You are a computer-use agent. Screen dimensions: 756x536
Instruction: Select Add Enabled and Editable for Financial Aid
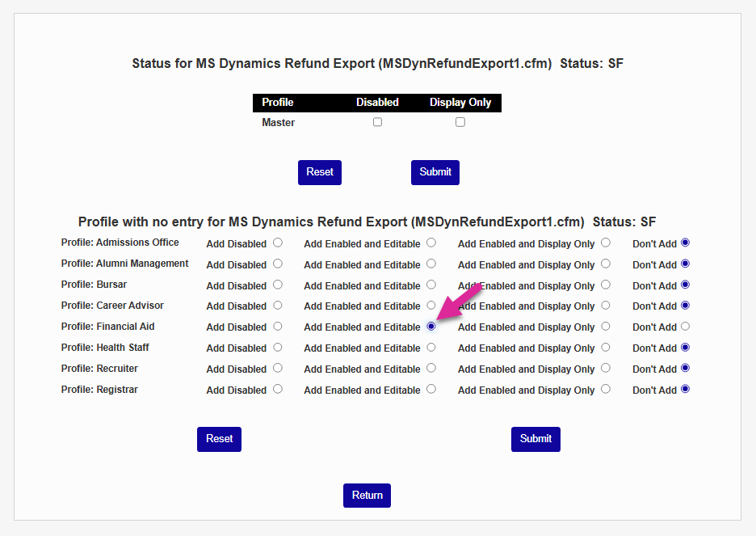click(431, 327)
